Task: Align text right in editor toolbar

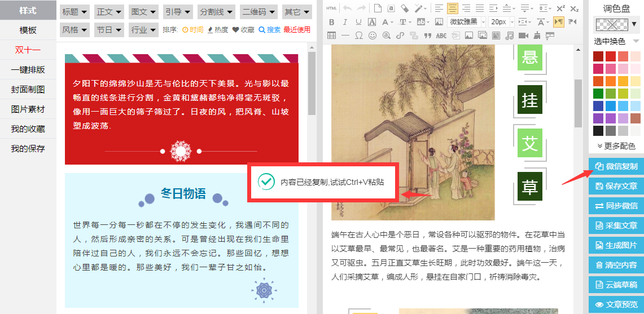Action: pyautogui.click(x=466, y=8)
